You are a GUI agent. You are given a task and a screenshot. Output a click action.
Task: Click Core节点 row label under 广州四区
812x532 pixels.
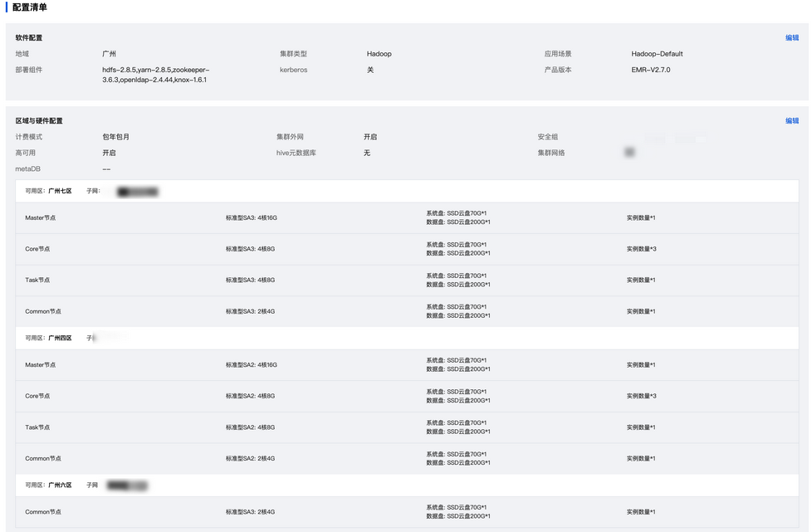(x=38, y=396)
